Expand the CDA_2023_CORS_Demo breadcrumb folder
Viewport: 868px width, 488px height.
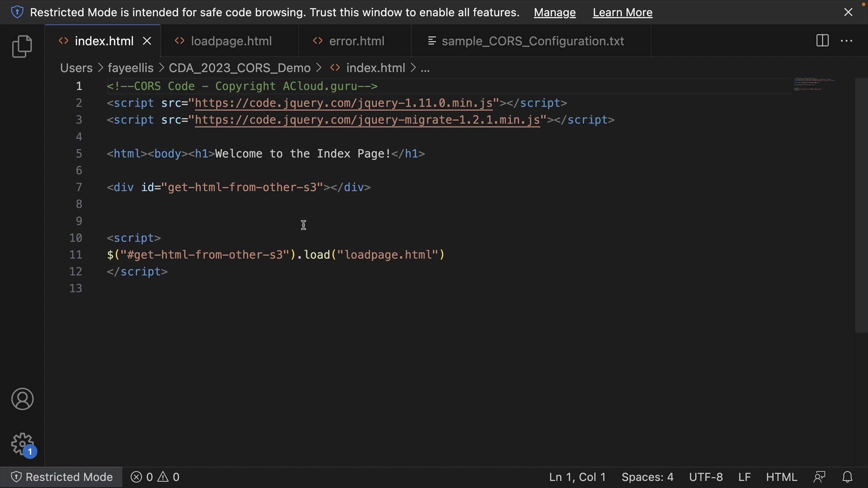(240, 68)
